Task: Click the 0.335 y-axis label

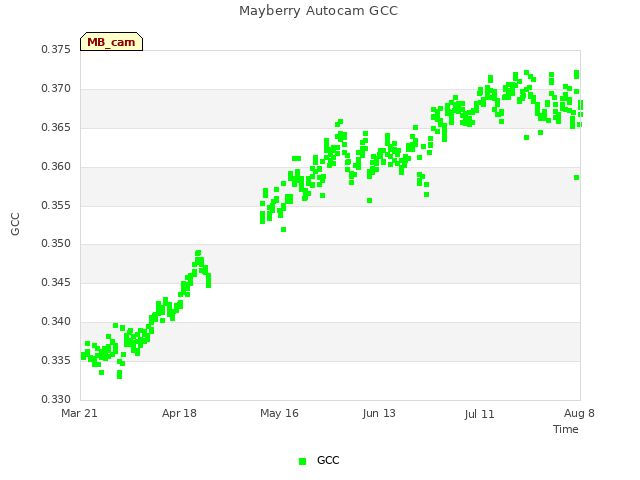Action: point(56,360)
